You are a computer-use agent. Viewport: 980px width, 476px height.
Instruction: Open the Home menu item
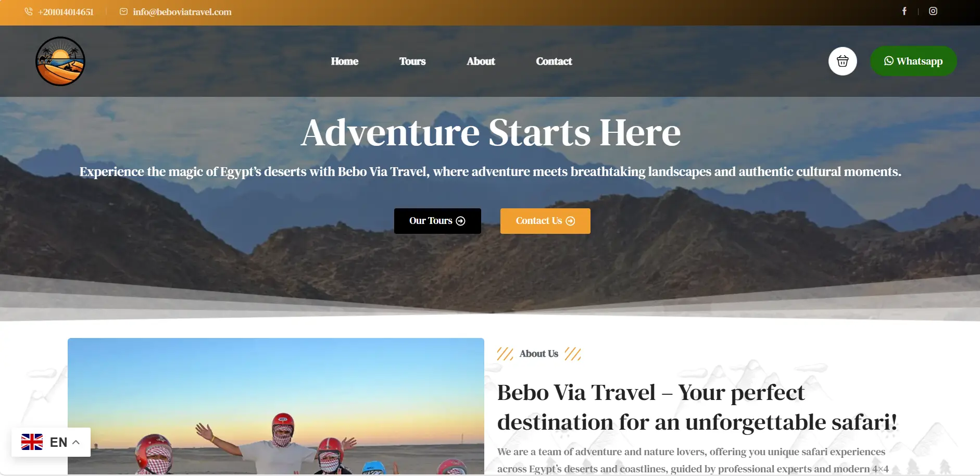point(345,61)
